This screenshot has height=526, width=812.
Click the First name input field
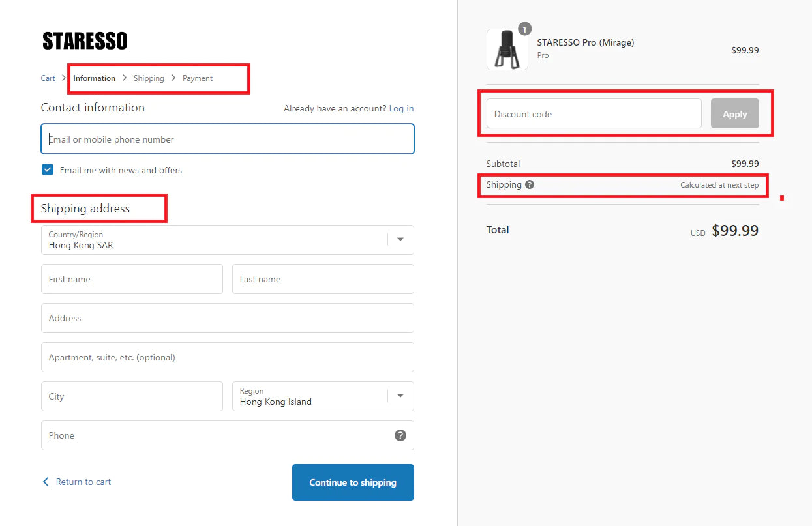pos(132,279)
